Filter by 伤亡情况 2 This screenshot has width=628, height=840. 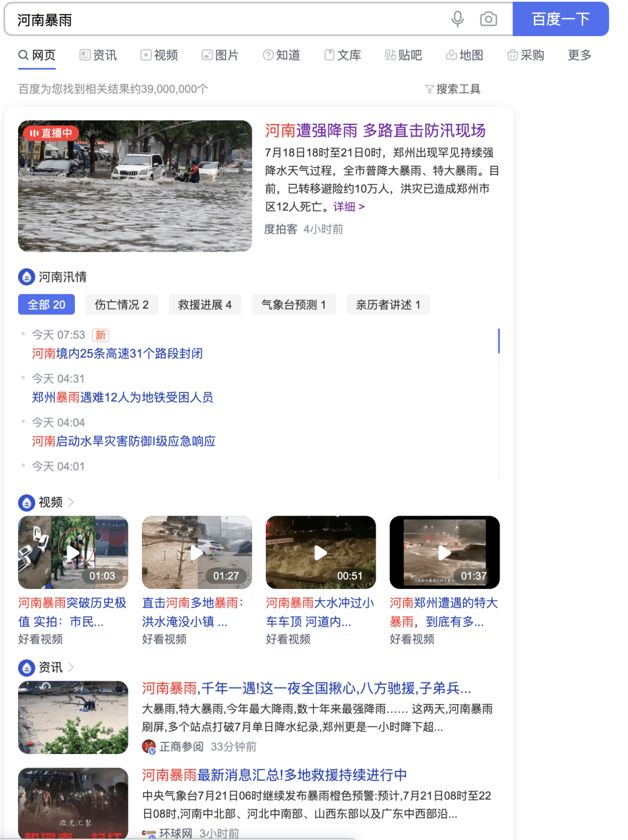(x=122, y=305)
